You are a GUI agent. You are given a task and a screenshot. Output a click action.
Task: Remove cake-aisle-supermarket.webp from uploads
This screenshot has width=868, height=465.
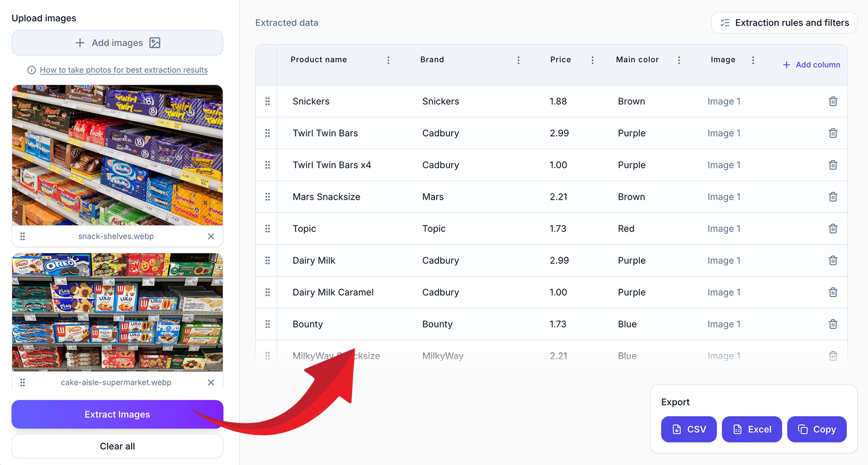[x=211, y=383]
